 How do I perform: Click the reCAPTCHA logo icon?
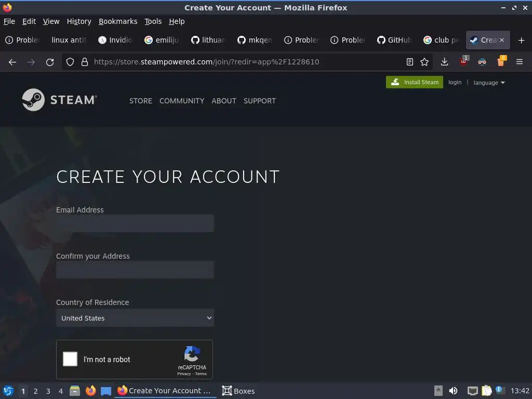pos(192,354)
